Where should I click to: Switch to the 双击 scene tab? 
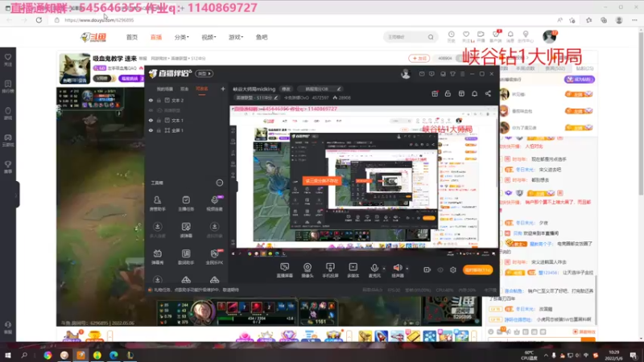pos(184,88)
